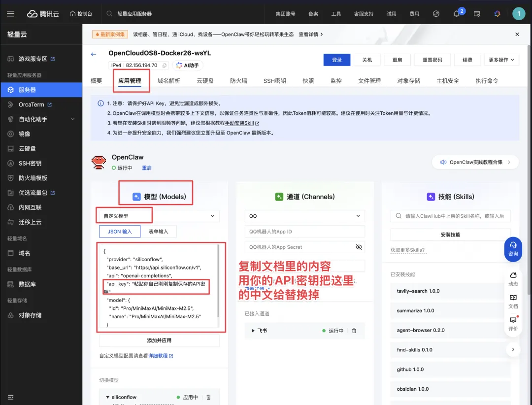The image size is (532, 405).
Task: Open 费用 in the top menu
Action: coord(414,14)
